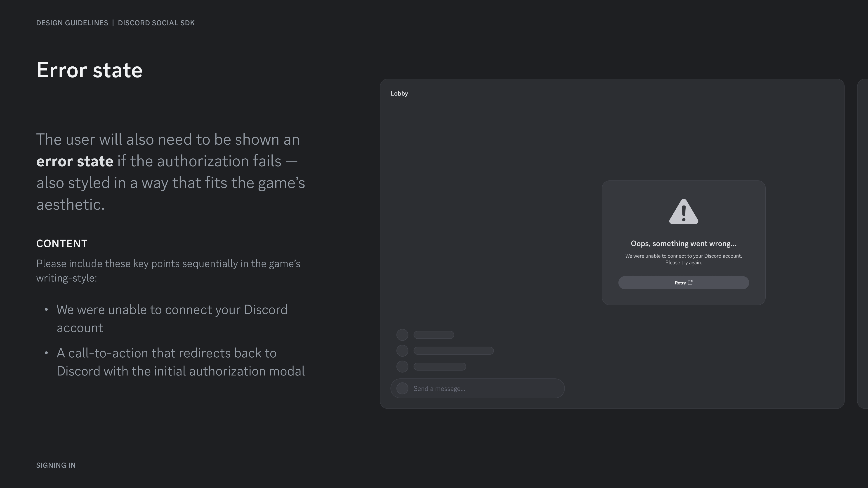Click the SIGNING IN footer link
Viewport: 868px width, 488px height.
pyautogui.click(x=56, y=465)
